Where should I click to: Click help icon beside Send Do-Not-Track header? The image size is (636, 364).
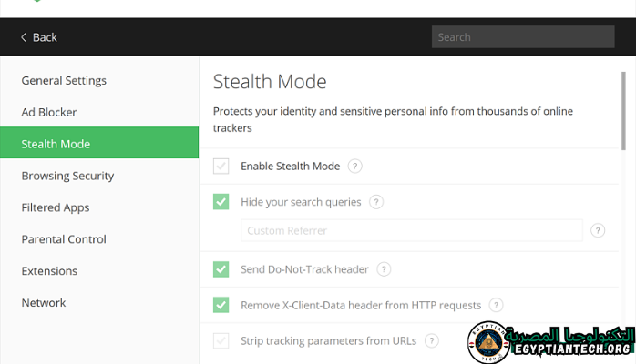384,269
